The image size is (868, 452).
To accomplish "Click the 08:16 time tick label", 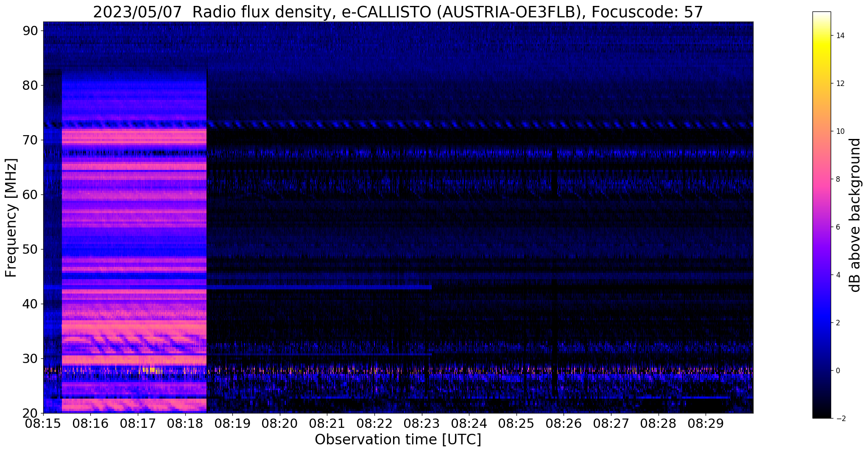I will [90, 423].
